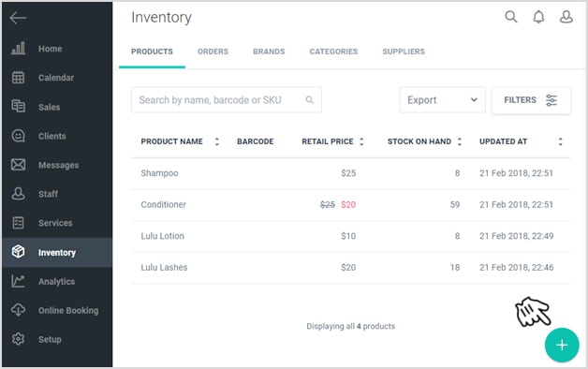Open the user profile icon
This screenshot has width=588, height=369.
[x=566, y=17]
